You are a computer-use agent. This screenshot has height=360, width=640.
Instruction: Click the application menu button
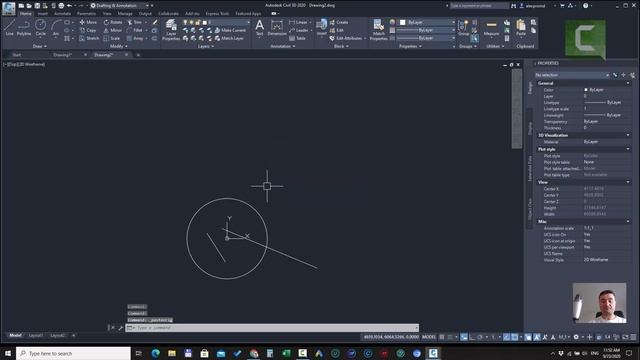click(8, 8)
